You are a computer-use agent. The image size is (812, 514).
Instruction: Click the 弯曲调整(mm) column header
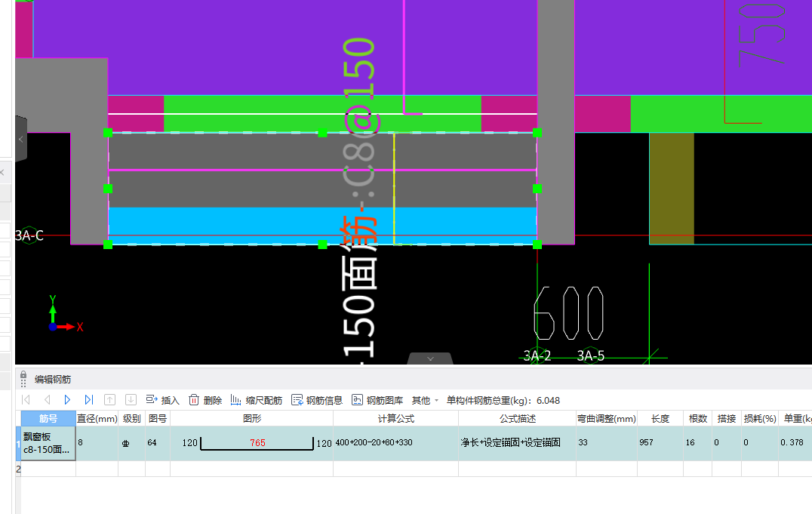(x=607, y=418)
